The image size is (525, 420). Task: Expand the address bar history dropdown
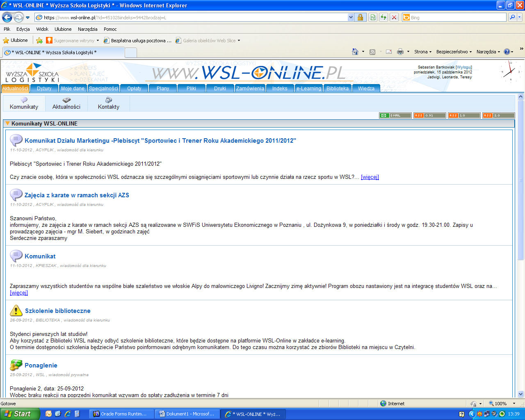coord(351,18)
